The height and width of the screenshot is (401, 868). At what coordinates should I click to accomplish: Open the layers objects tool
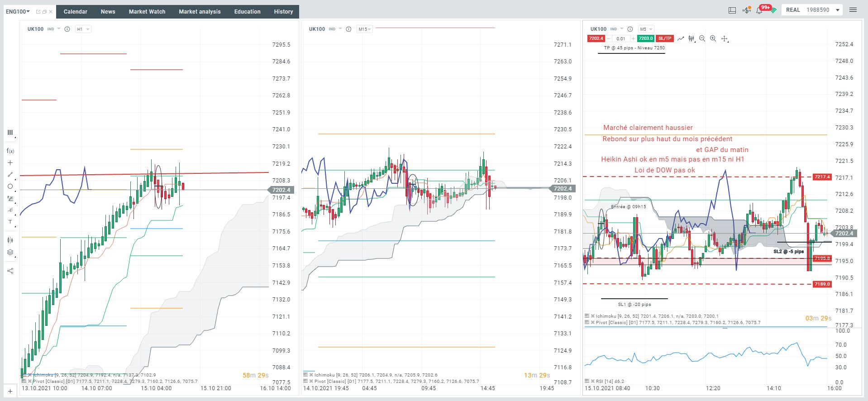10,253
